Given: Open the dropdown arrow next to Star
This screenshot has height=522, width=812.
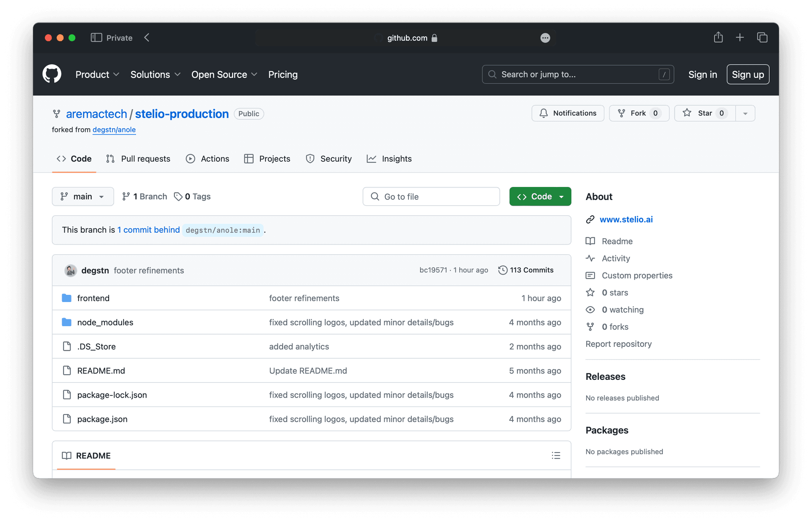Looking at the screenshot, I should pos(745,113).
